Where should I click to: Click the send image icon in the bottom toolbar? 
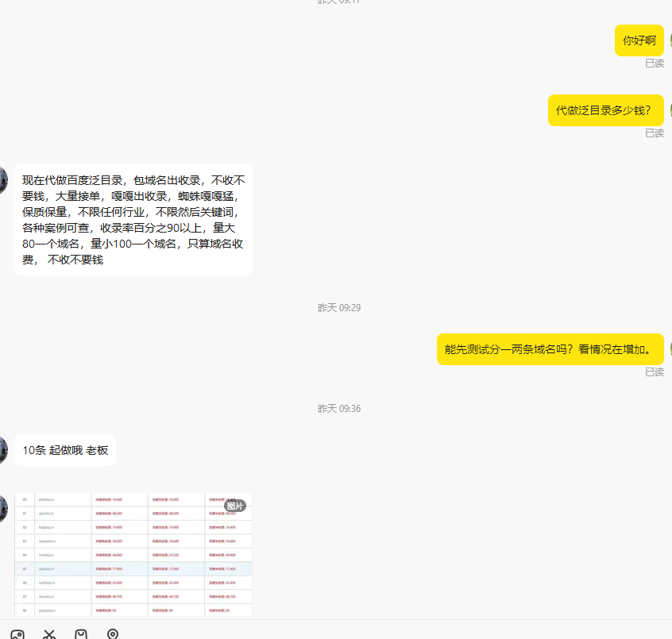(x=17, y=634)
